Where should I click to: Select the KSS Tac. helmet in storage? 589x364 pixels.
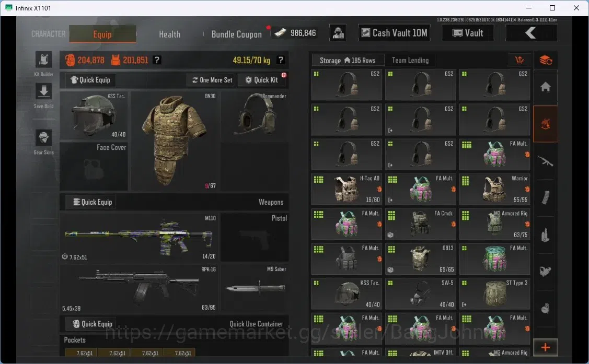coord(347,294)
